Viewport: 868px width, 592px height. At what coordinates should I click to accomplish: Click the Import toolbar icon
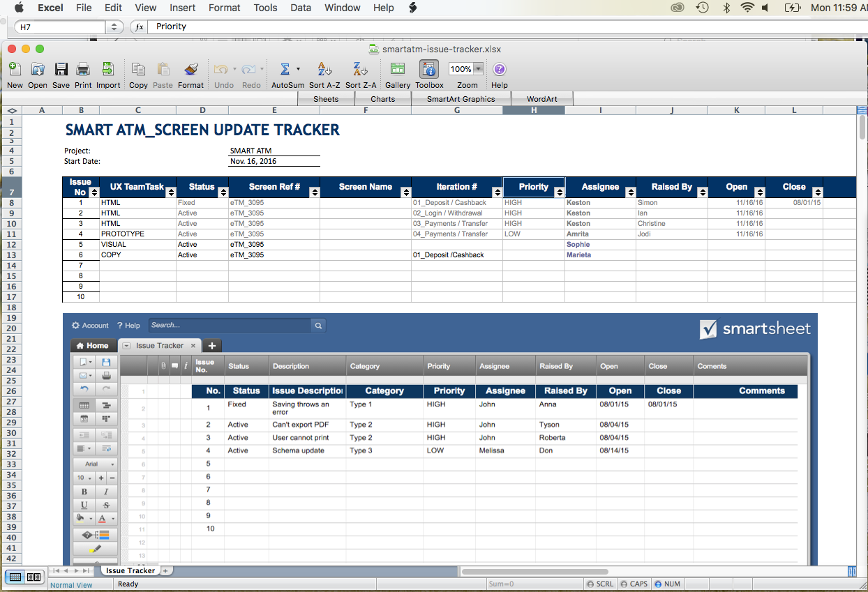tap(108, 69)
